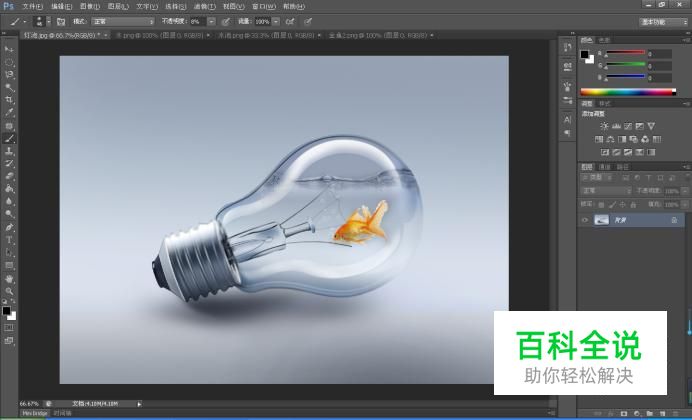The width and height of the screenshot is (692, 420).
Task: Select the Paint Bucket tool
Action: click(9, 189)
